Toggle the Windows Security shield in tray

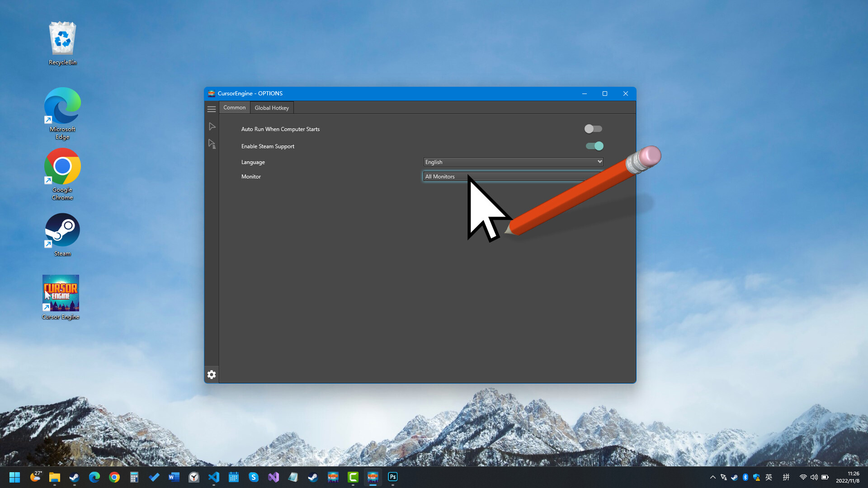[x=756, y=477]
